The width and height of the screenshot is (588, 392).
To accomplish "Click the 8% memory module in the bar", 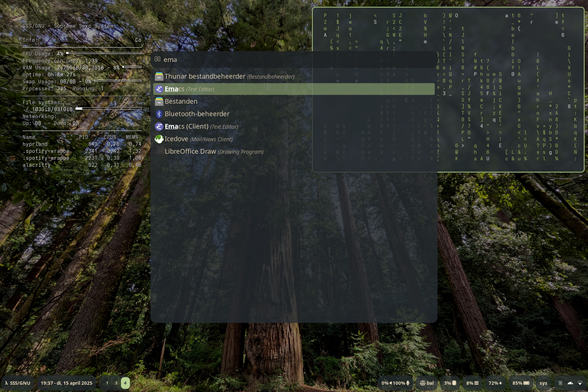I will pos(472,383).
